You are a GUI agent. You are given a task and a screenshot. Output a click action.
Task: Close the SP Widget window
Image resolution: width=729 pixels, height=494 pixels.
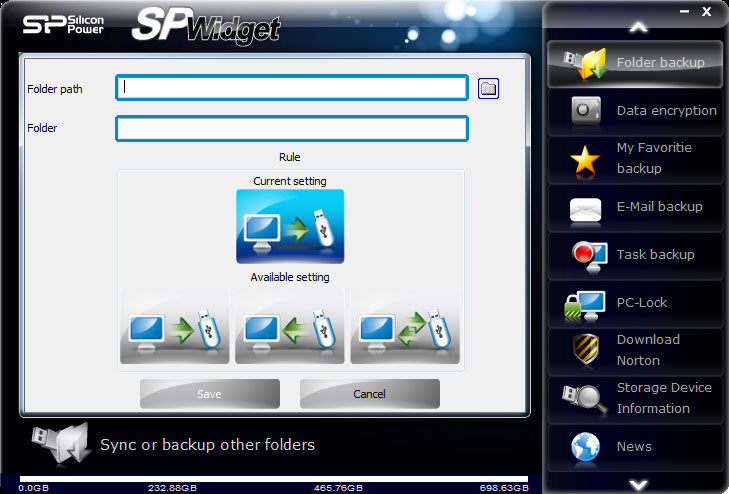click(707, 12)
